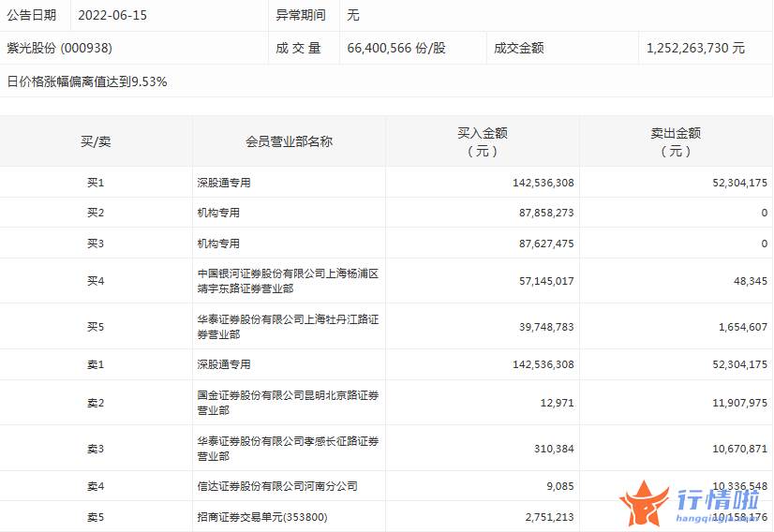Click the 买/卖 column header
The height and width of the screenshot is (532, 774).
point(96,141)
